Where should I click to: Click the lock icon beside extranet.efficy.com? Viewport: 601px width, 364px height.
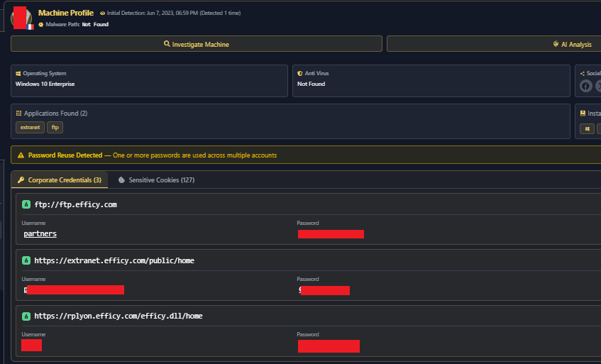26,260
